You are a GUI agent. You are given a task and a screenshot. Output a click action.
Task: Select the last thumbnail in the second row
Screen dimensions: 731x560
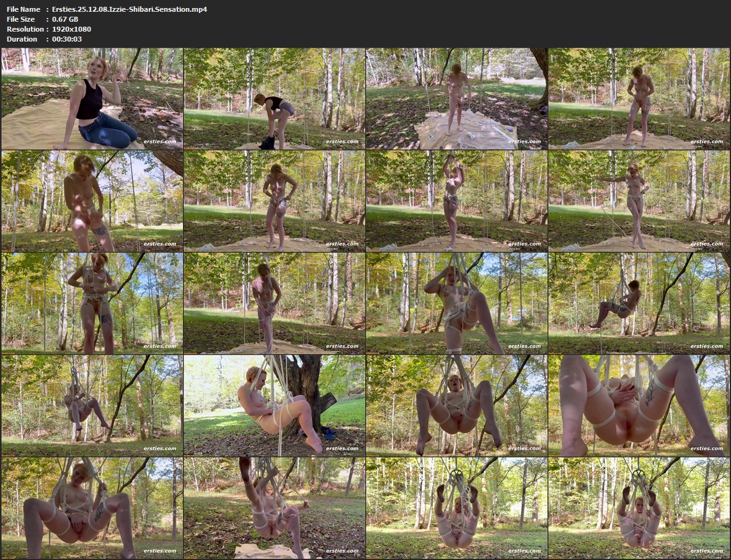click(x=639, y=201)
